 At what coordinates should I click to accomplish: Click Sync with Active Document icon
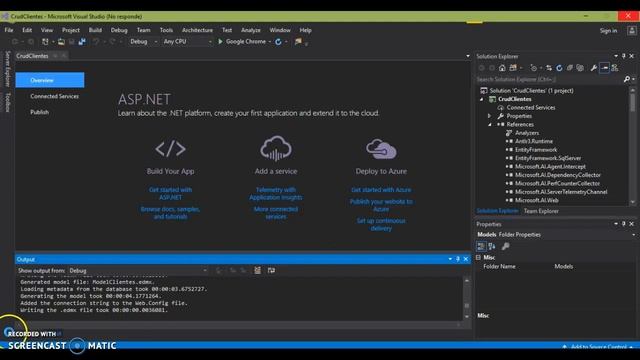click(549, 68)
